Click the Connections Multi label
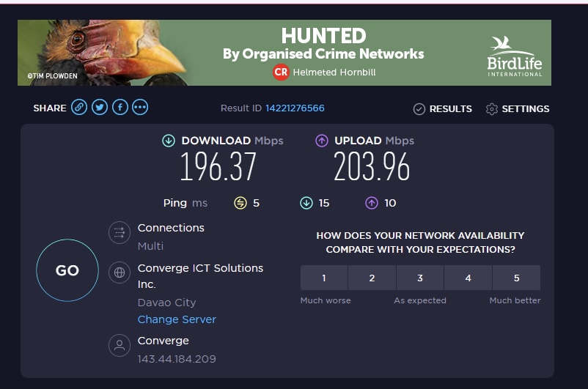This screenshot has width=588, height=389. [150, 246]
